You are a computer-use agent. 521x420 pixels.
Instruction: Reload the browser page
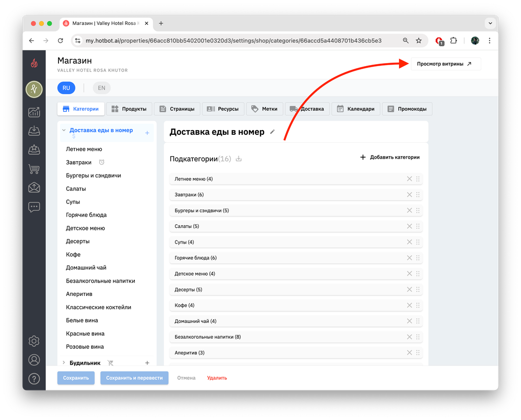[60, 41]
